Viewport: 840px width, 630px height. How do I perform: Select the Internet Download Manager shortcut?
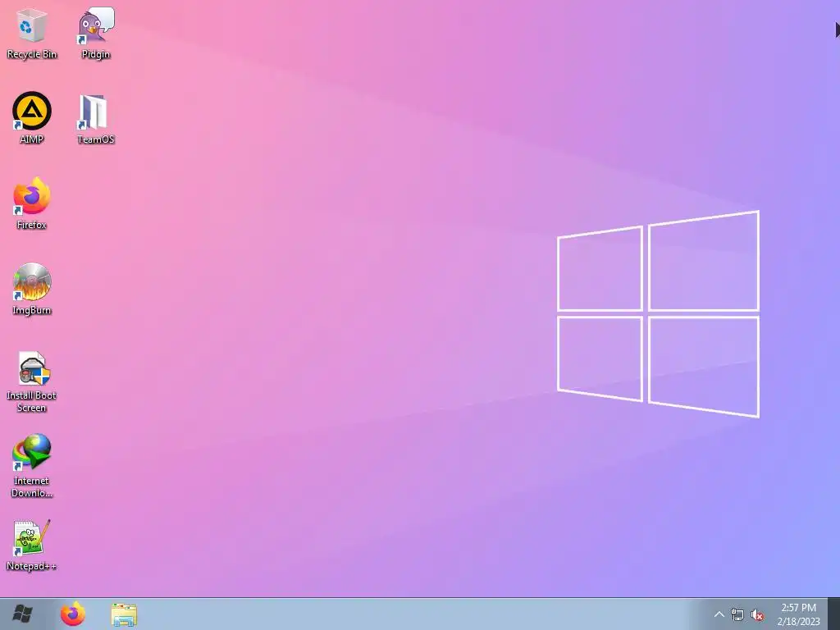[32, 466]
